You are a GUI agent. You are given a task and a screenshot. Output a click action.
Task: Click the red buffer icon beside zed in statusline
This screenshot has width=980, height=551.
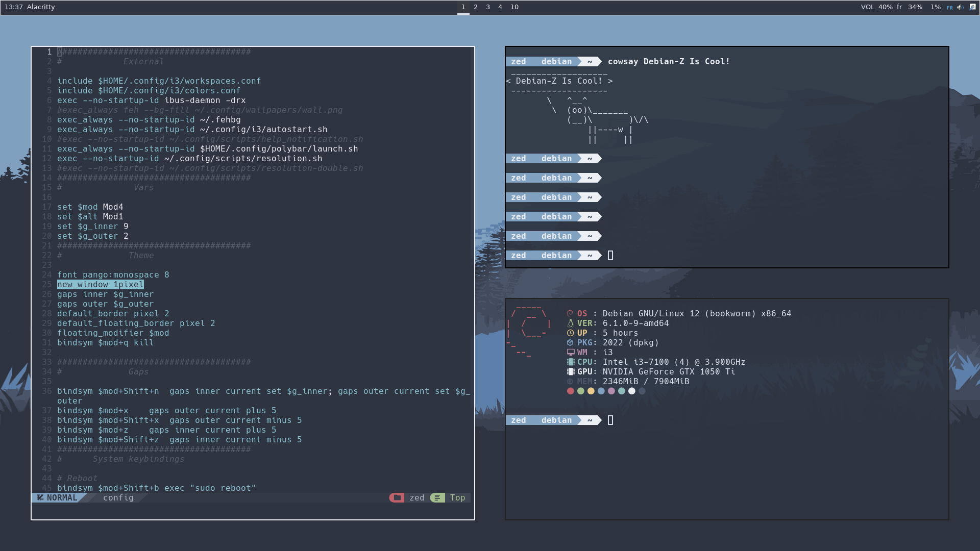397,497
